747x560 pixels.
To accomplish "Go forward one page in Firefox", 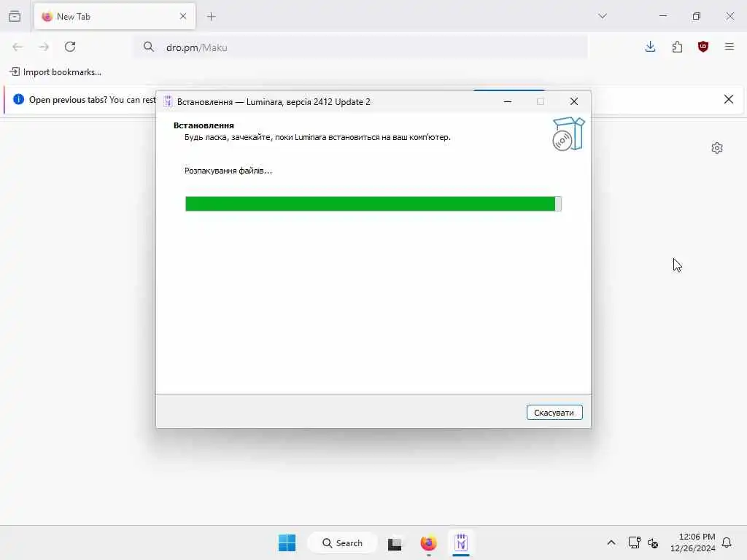I will (44, 47).
